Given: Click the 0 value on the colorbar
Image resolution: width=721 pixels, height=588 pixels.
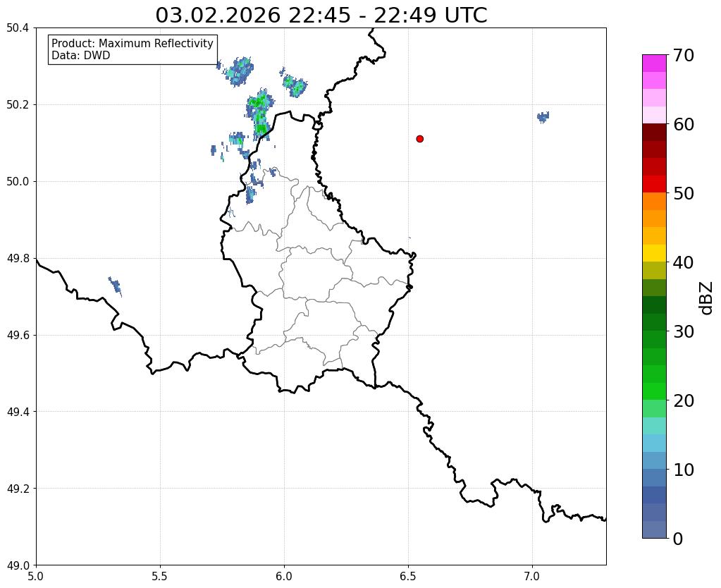Looking at the screenshot, I should click(x=678, y=539).
